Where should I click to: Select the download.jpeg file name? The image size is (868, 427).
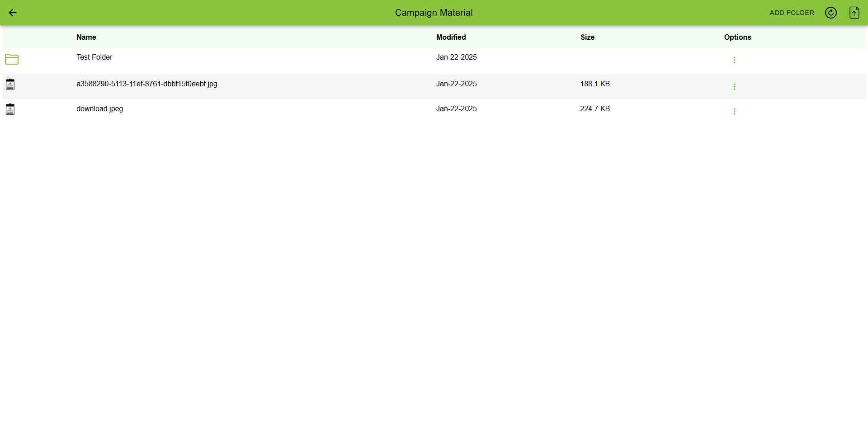[x=99, y=108]
